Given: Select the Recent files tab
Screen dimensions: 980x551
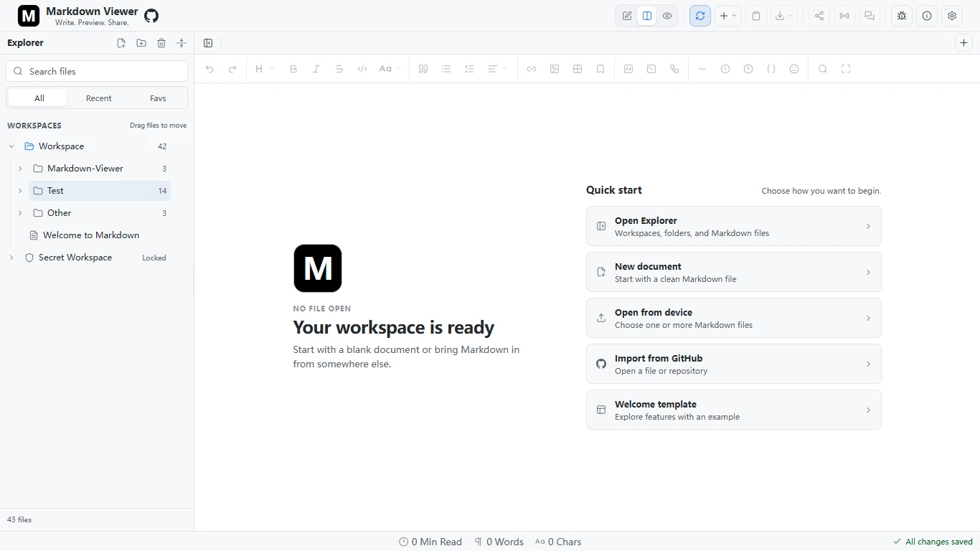Looking at the screenshot, I should [x=98, y=98].
